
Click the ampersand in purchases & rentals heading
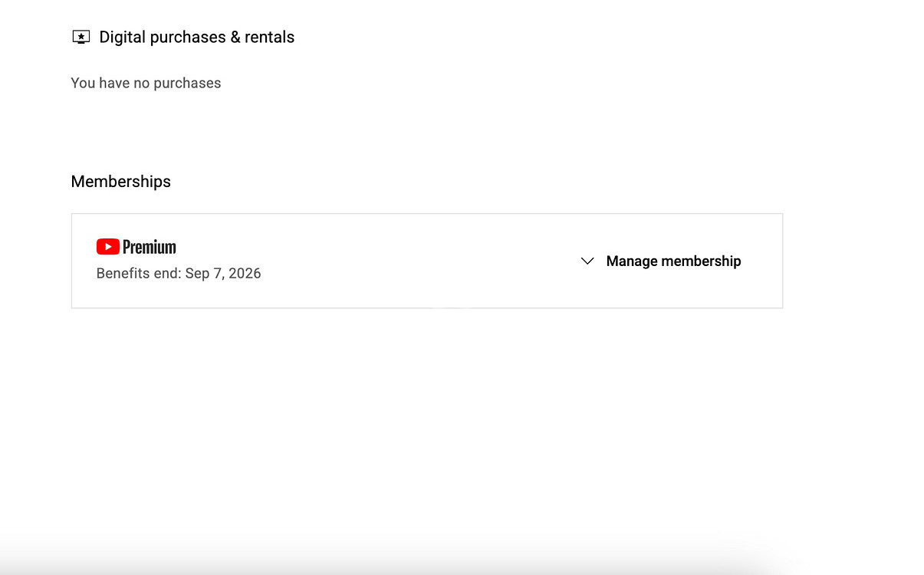(235, 37)
